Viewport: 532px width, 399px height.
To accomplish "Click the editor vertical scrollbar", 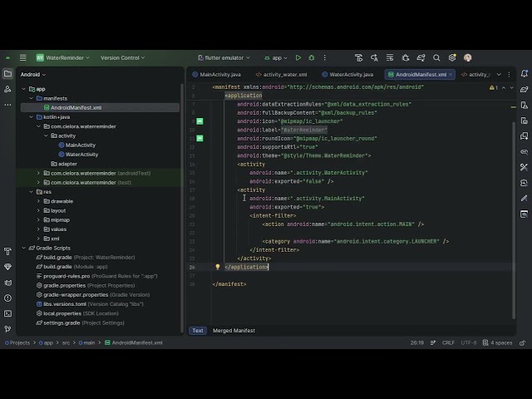I will (x=514, y=220).
